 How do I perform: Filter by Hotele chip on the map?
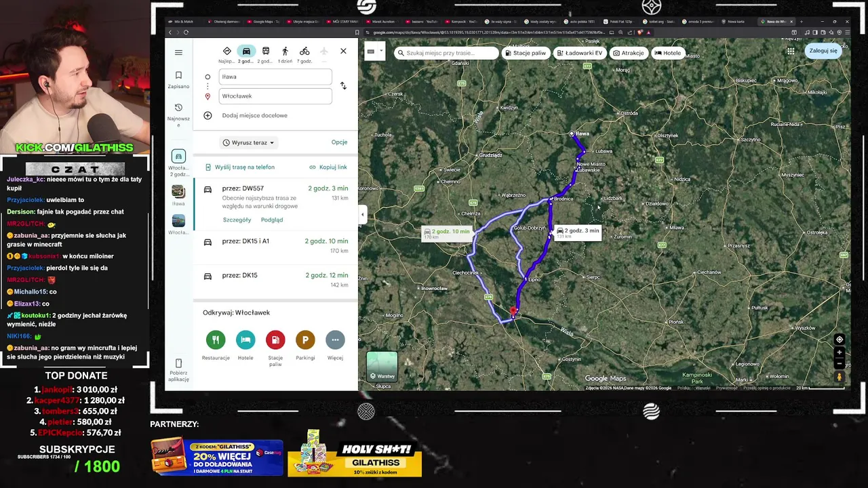(668, 53)
